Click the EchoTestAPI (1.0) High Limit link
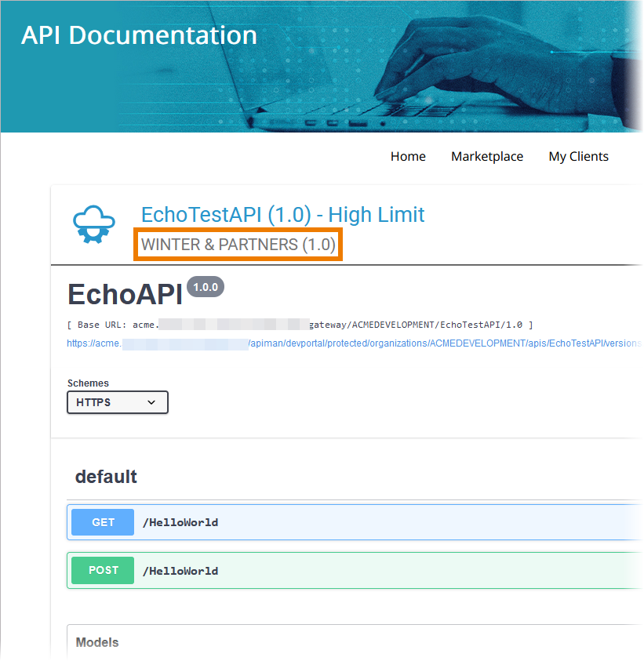This screenshot has width=644, height=661. point(282,214)
